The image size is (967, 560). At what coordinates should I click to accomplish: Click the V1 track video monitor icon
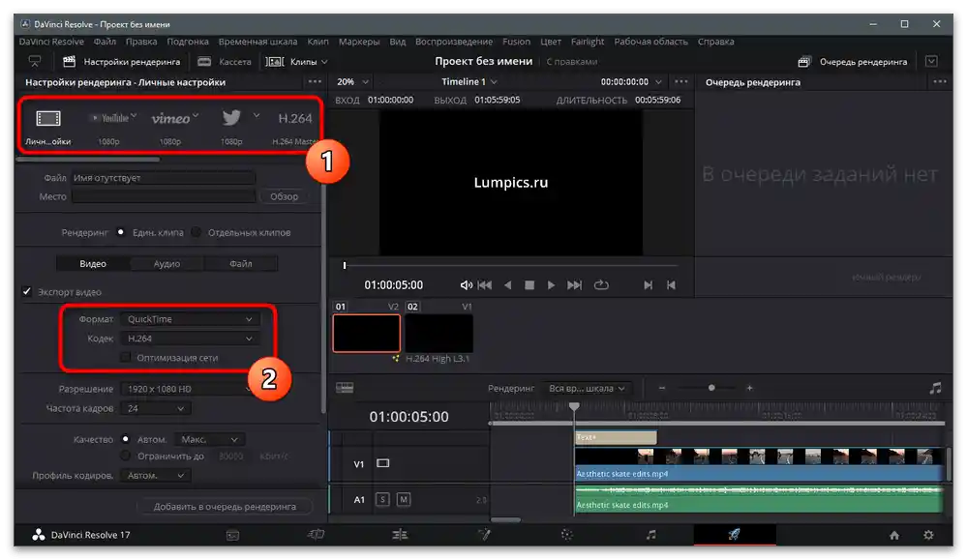point(383,463)
